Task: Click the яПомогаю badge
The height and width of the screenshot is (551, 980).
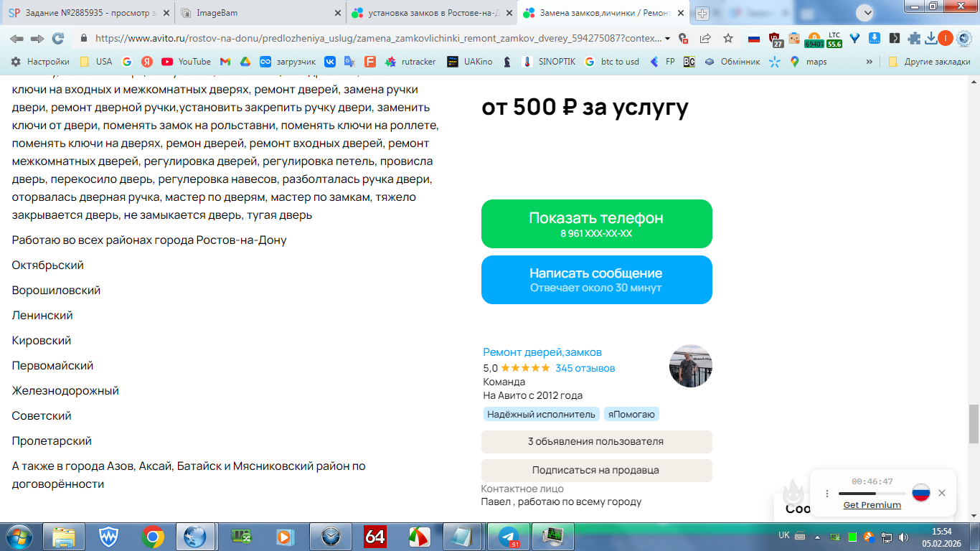Action: click(x=631, y=414)
